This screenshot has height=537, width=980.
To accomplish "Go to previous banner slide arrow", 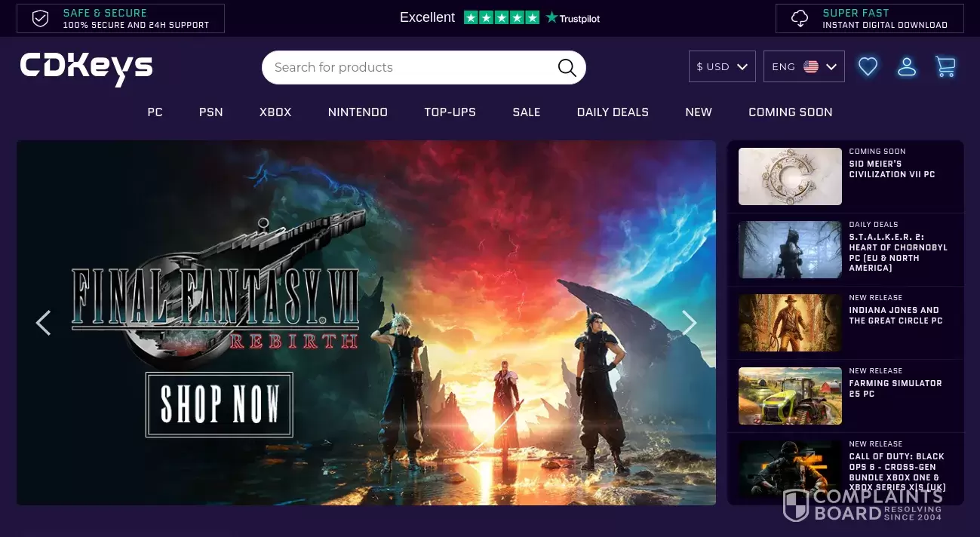I will click(44, 323).
